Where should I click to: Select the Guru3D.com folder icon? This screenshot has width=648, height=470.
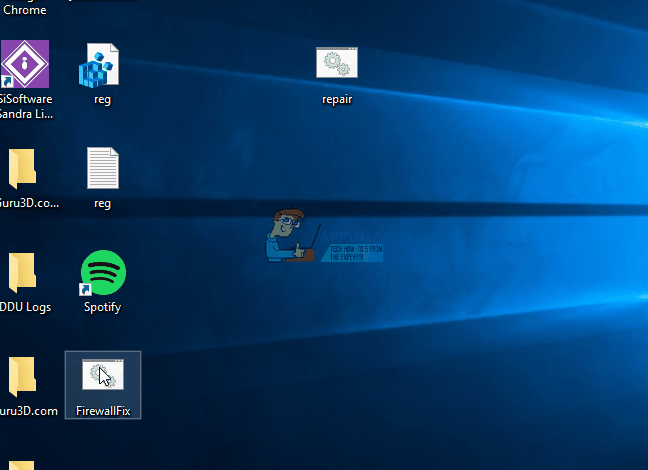click(22, 377)
